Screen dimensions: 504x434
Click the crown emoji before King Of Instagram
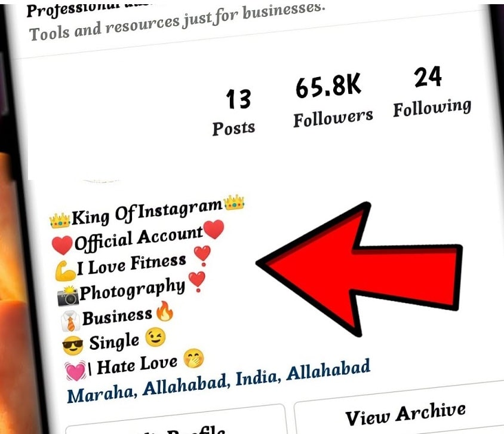[x=60, y=220]
